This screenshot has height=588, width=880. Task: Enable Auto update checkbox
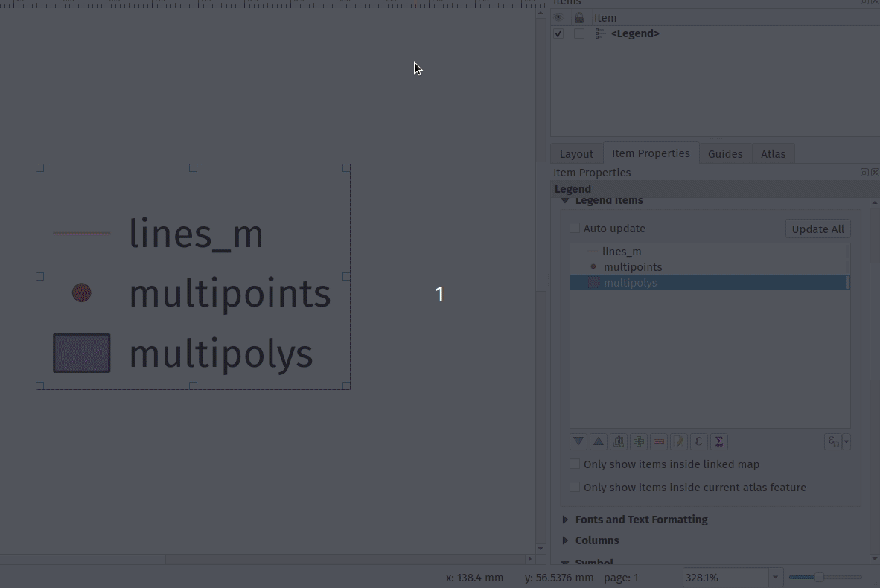tap(575, 229)
